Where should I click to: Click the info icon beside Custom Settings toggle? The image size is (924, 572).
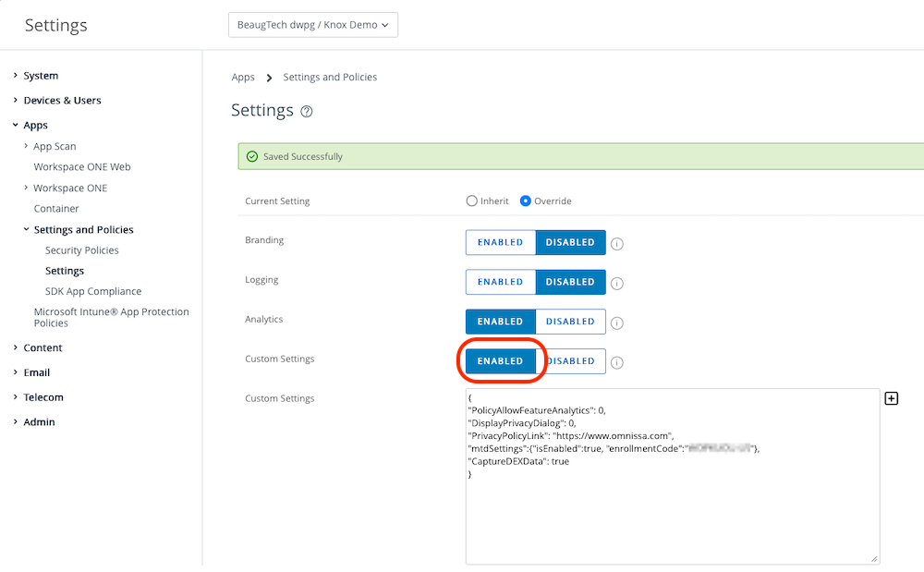tap(617, 363)
